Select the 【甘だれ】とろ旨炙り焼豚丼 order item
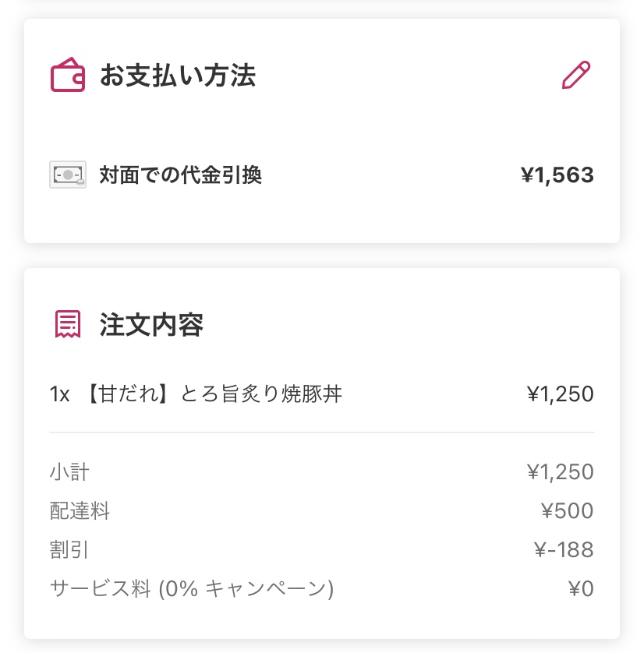644x653 pixels. [x=215, y=394]
